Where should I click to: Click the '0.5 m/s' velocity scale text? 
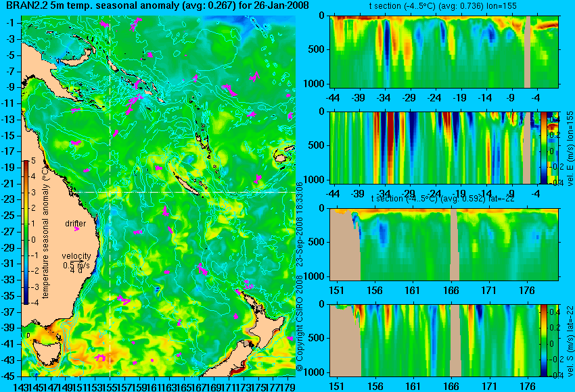click(76, 265)
